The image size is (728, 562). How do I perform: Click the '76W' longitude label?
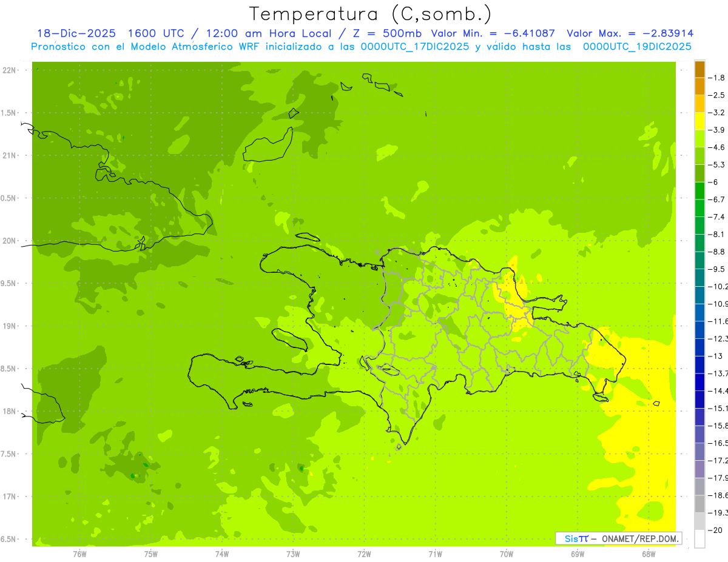point(79,554)
